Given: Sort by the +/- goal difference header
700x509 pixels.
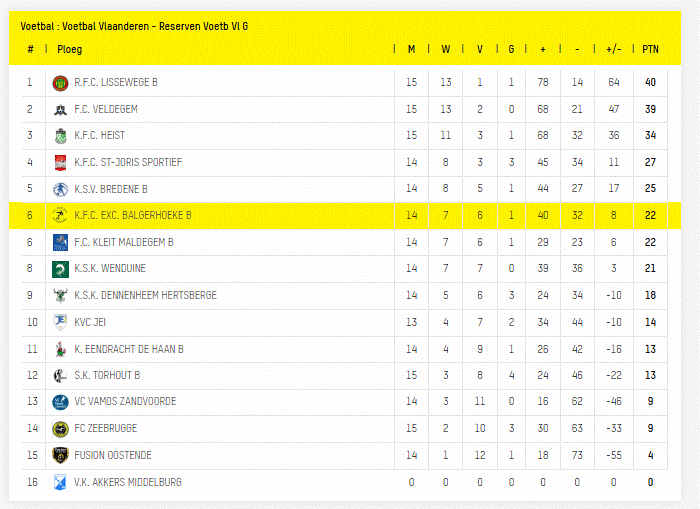Looking at the screenshot, I should coord(614,49).
